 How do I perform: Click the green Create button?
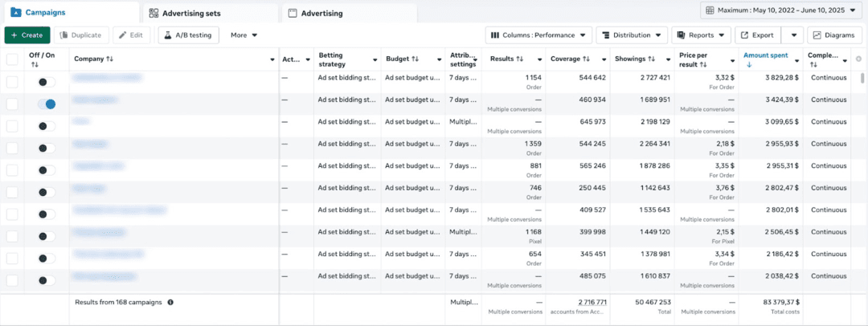[27, 35]
